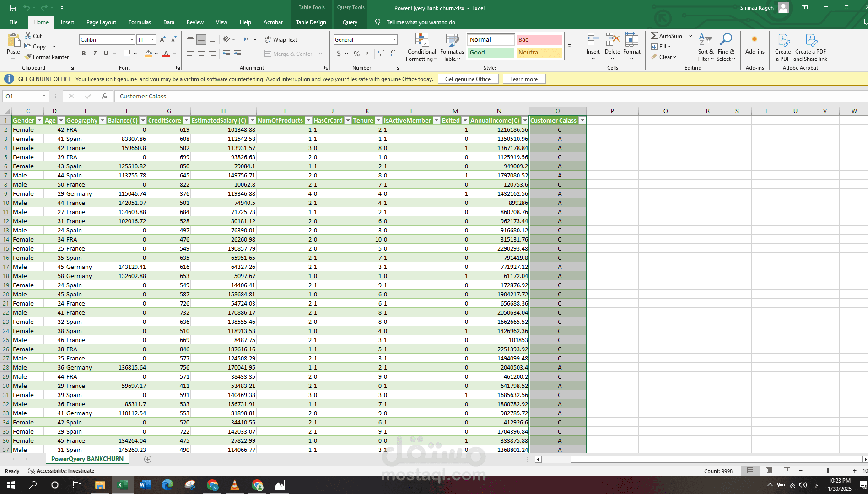Viewport: 868px width, 494px height.
Task: Click the Increase Font Size icon
Action: (x=162, y=40)
